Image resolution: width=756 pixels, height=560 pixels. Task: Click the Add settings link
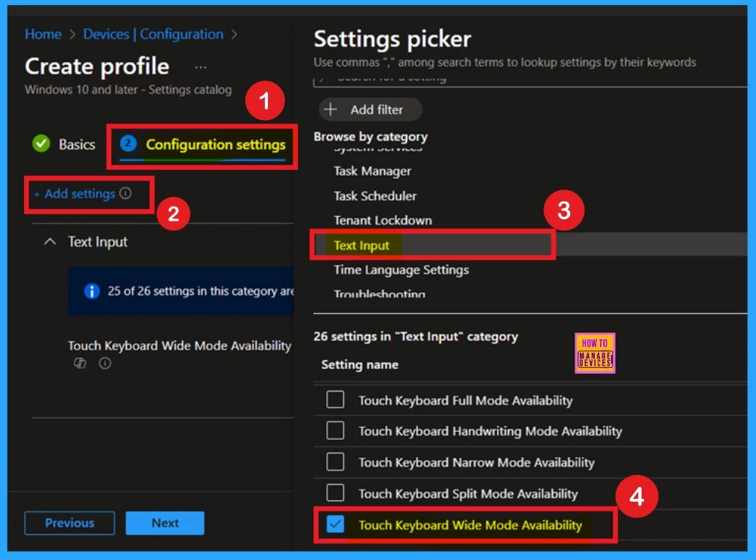tap(75, 194)
